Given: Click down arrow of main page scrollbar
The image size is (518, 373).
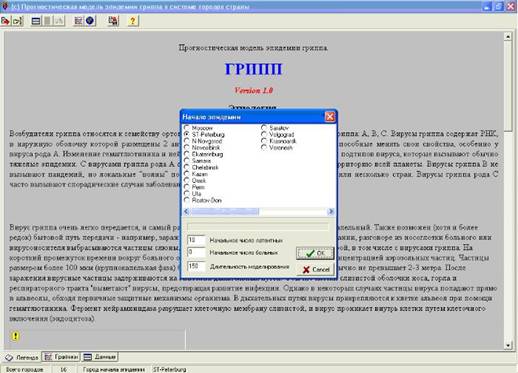Looking at the screenshot, I should (507, 345).
